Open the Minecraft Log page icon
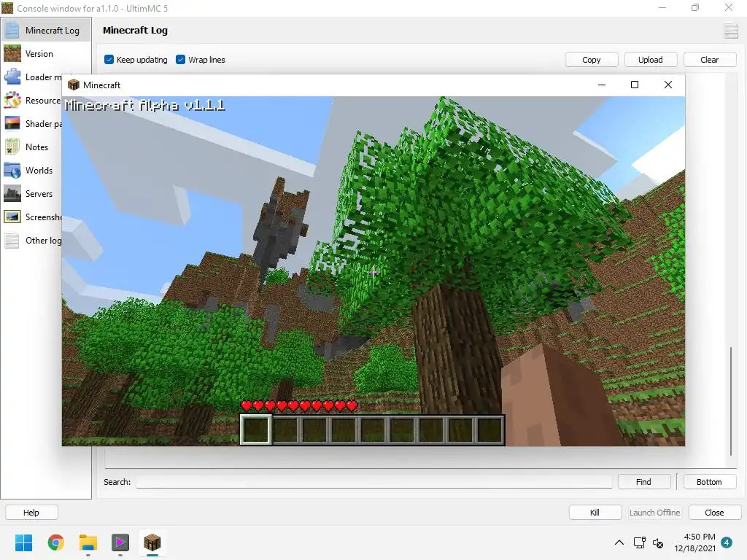Viewport: 747px width, 560px height. (x=12, y=30)
